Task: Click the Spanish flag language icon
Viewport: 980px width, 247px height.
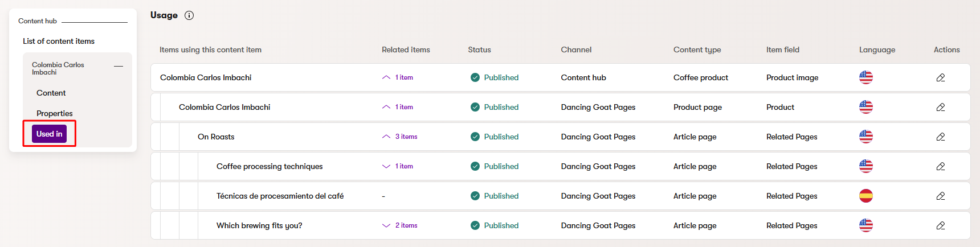Action: (x=865, y=196)
